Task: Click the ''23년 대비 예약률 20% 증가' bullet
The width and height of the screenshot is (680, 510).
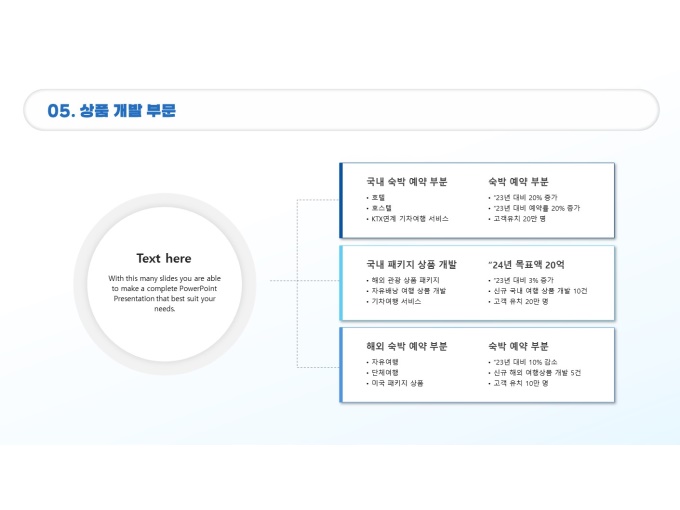Action: pos(536,208)
